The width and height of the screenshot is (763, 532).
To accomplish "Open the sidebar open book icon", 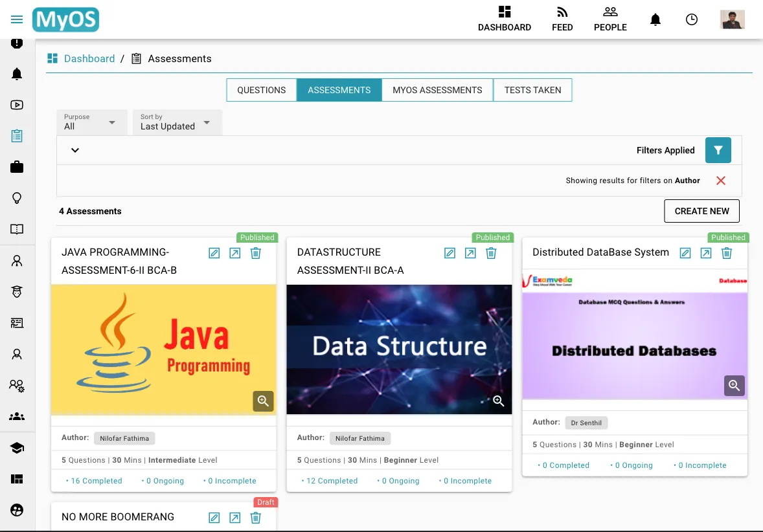I will coord(17,229).
